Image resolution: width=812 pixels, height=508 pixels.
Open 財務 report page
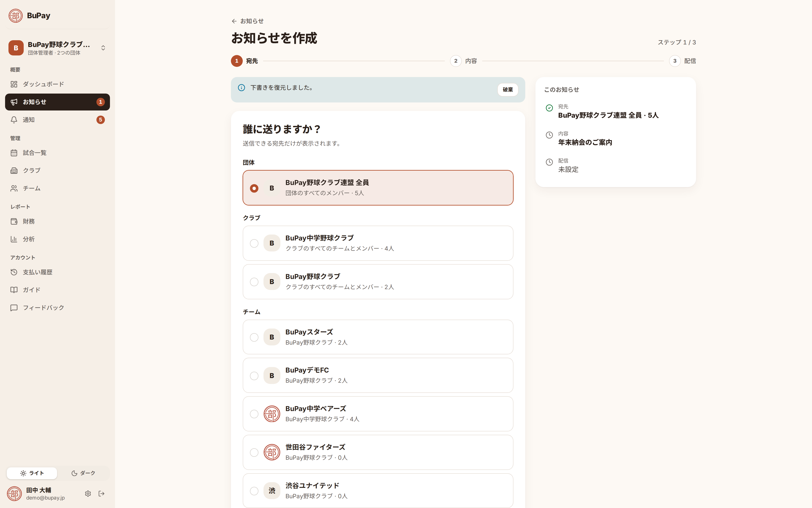tap(57, 221)
